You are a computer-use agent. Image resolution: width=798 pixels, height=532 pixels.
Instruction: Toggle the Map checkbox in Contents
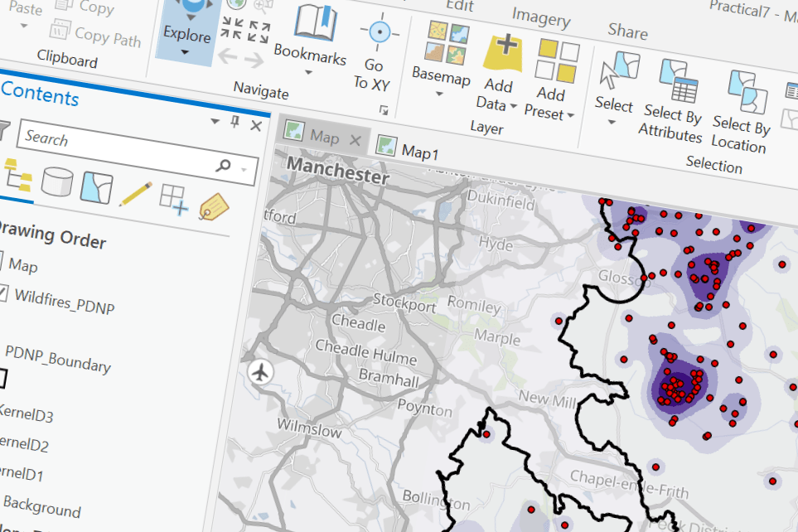pos(2,264)
